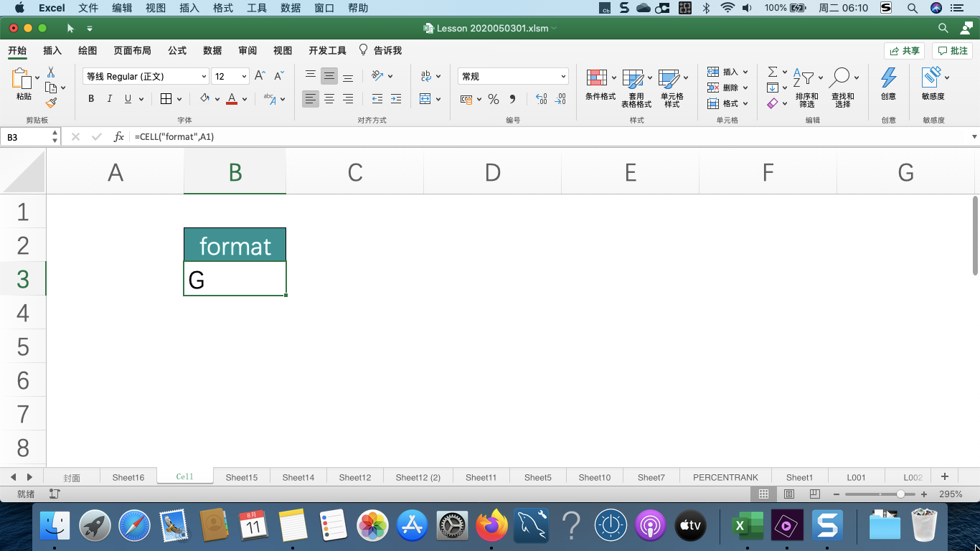The height and width of the screenshot is (551, 980).
Task: Add new sheet with plus button
Action: click(x=945, y=476)
